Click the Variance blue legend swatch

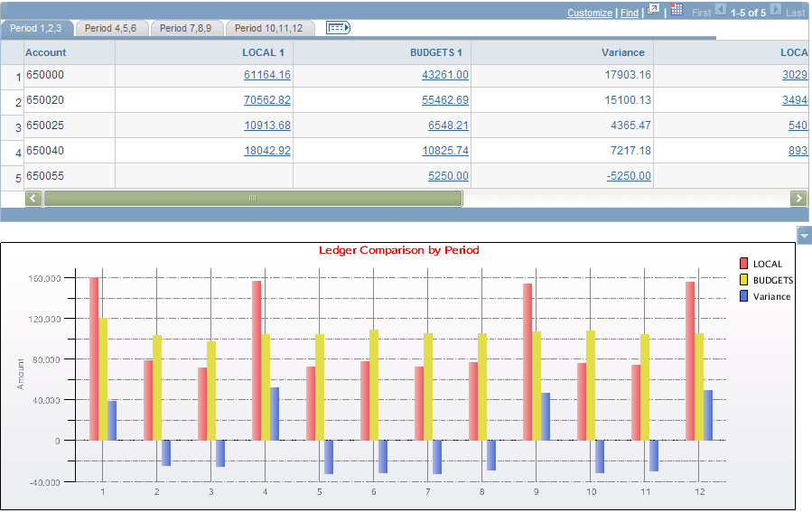(743, 296)
